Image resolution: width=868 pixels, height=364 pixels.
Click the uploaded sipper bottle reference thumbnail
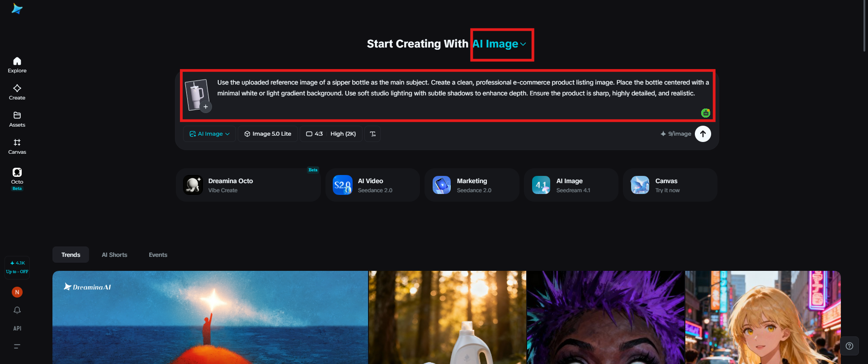point(197,94)
